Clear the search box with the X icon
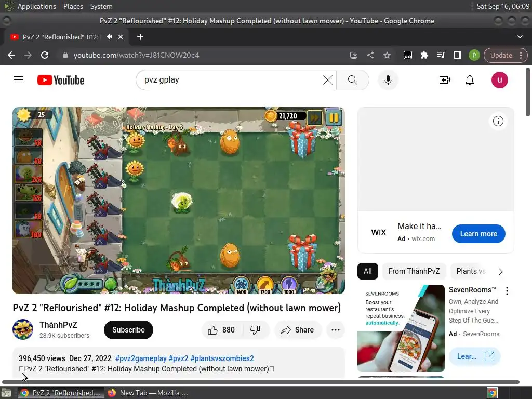The width and height of the screenshot is (532, 399). click(x=327, y=80)
